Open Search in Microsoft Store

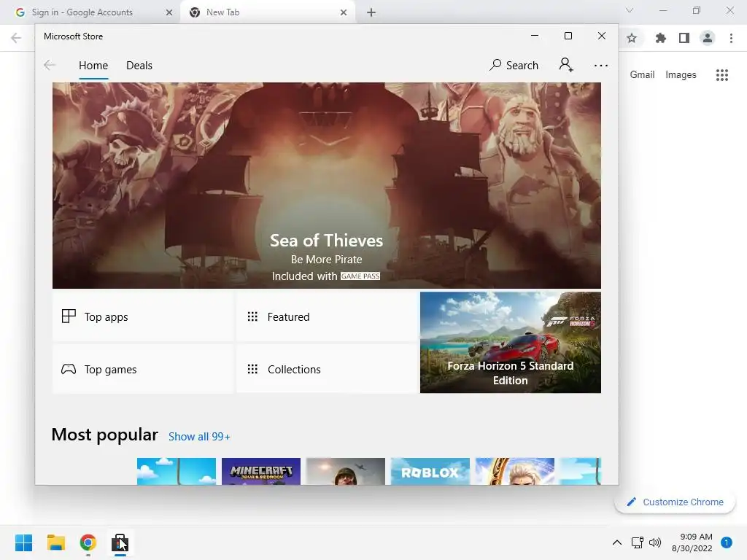(x=514, y=65)
